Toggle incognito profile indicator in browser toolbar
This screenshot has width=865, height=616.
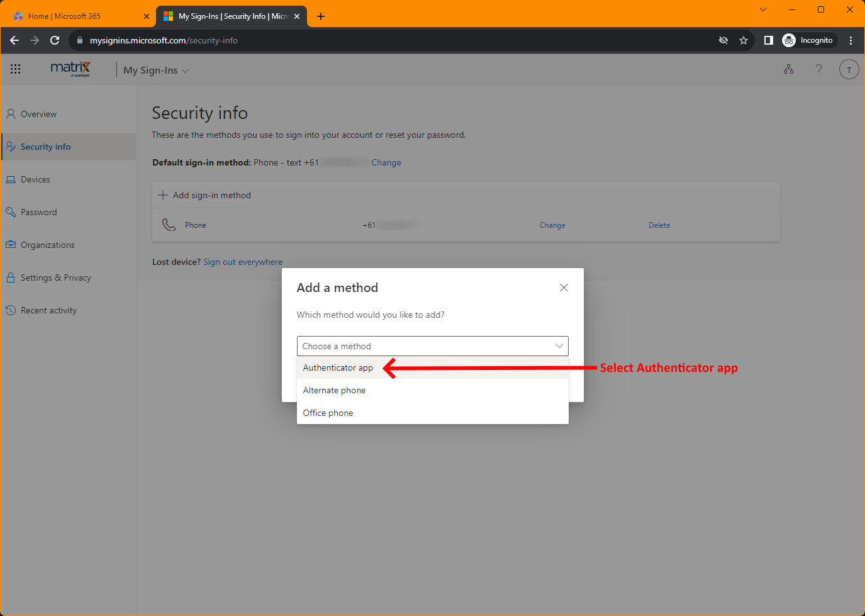click(809, 40)
